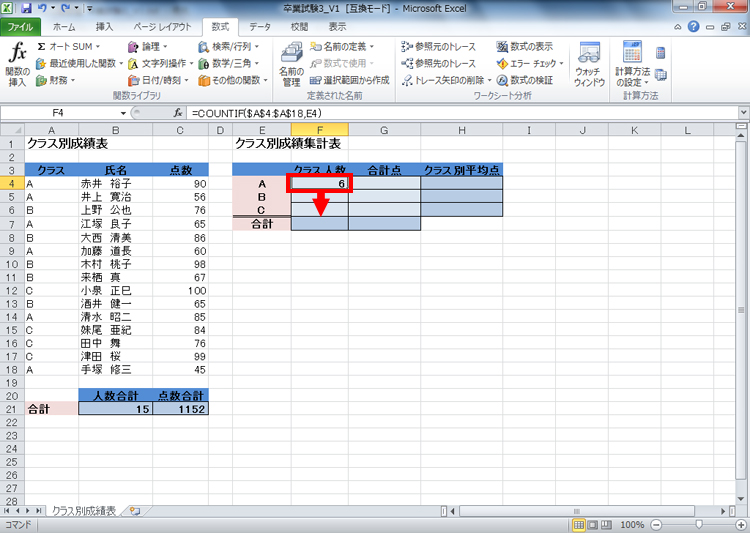This screenshot has width=750, height=533.
Task: Click Trace Precedents (参照元のトレース)
Action: pyautogui.click(x=438, y=46)
